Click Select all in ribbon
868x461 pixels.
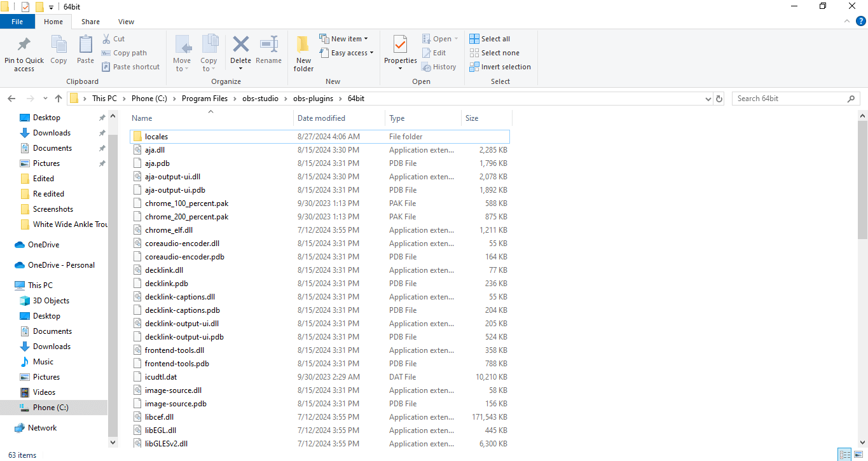[x=490, y=39]
